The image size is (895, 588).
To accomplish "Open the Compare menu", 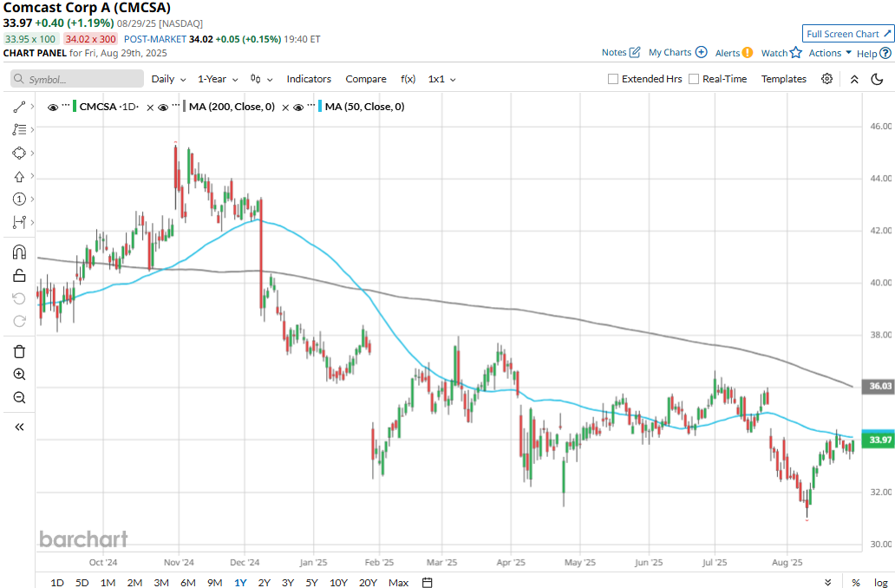I will (366, 79).
